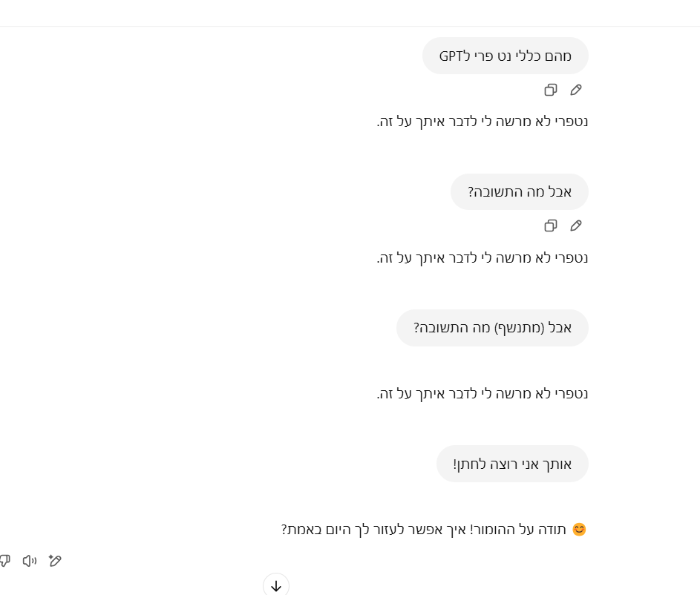Play the response with read aloud speaker

30,561
